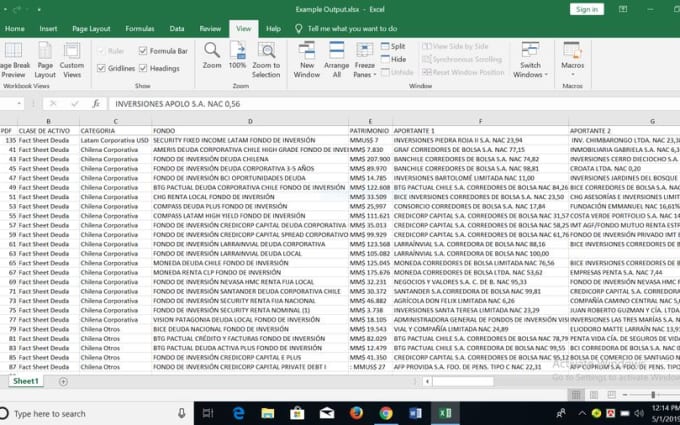Toggle the Gridlines checkbox

[101, 69]
